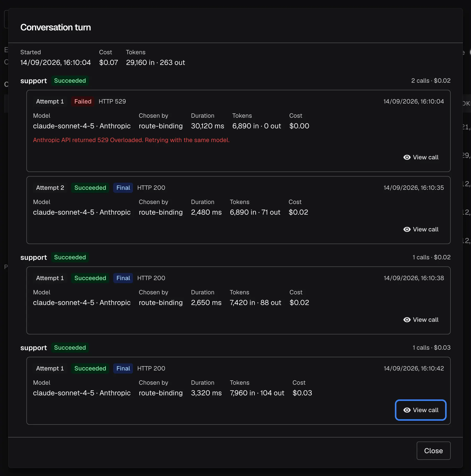Click the eye icon for the failed HTTP 529 attempt
The image size is (471, 476).
click(407, 157)
